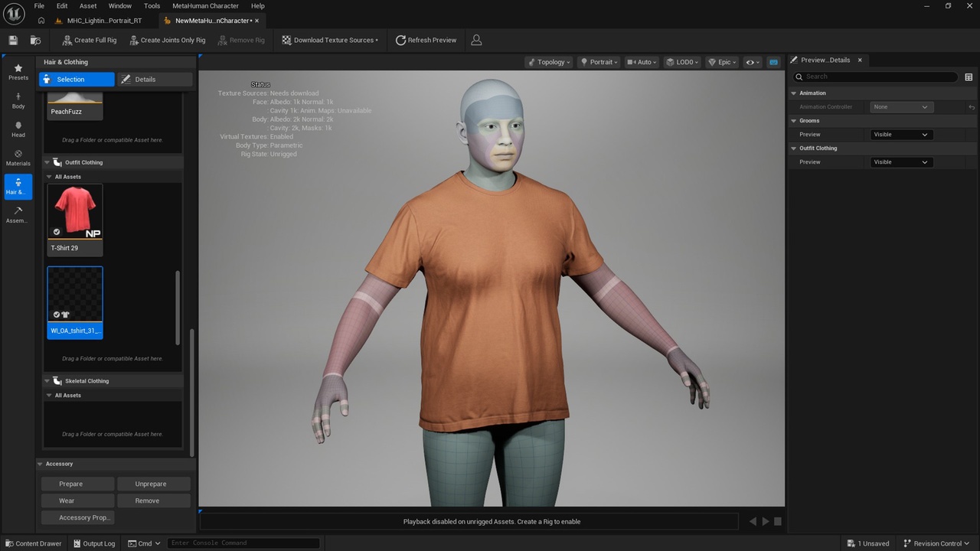Image resolution: width=980 pixels, height=551 pixels.
Task: Click the Details panel search field
Action: tap(875, 77)
